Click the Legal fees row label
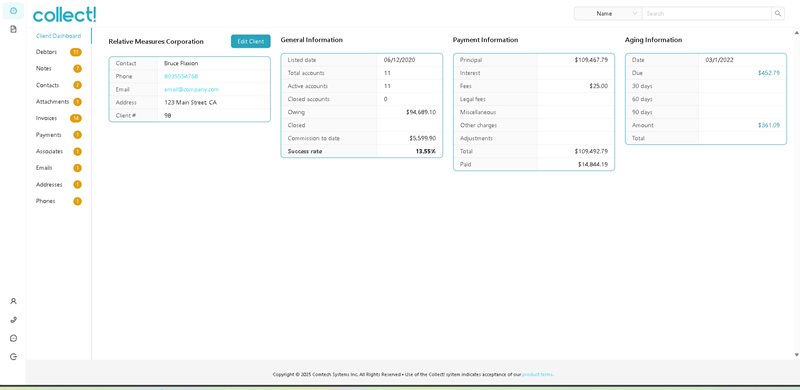Screen dimensions: 800x390 tap(473, 99)
